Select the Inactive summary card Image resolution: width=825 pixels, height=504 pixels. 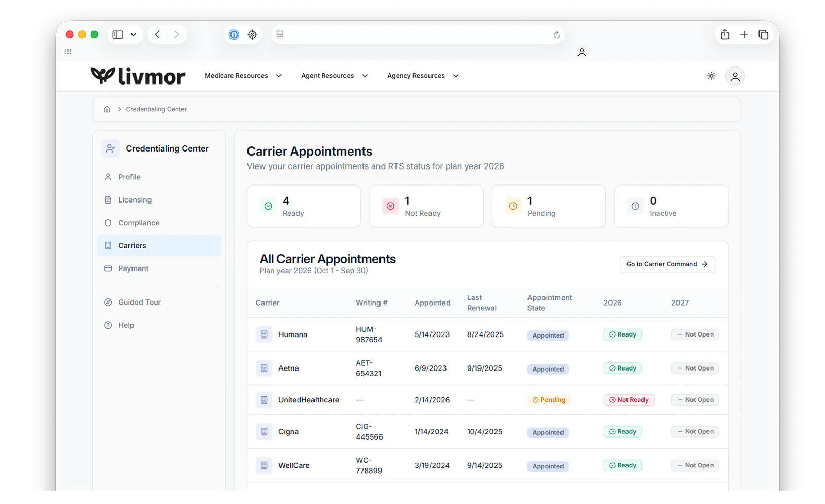[x=671, y=206]
